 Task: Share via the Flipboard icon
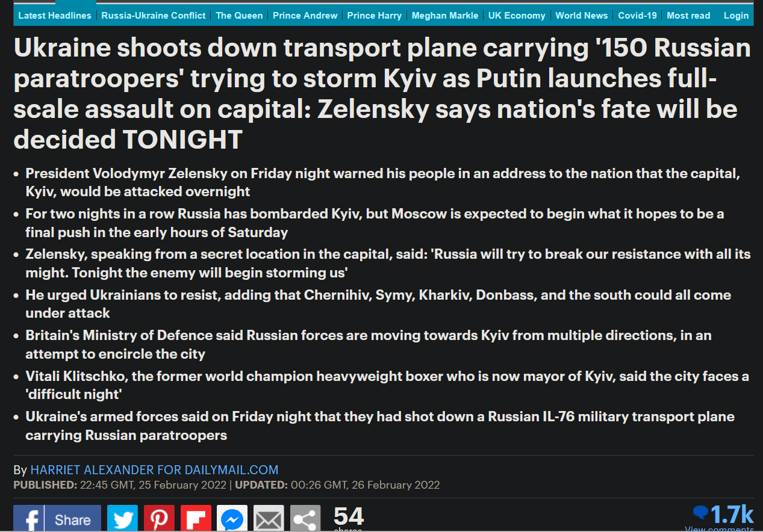coord(196,519)
